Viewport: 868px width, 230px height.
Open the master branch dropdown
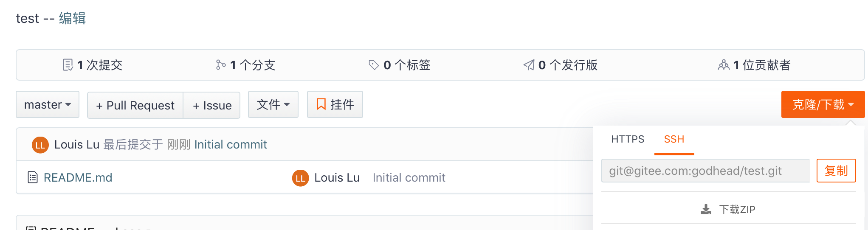pyautogui.click(x=48, y=104)
